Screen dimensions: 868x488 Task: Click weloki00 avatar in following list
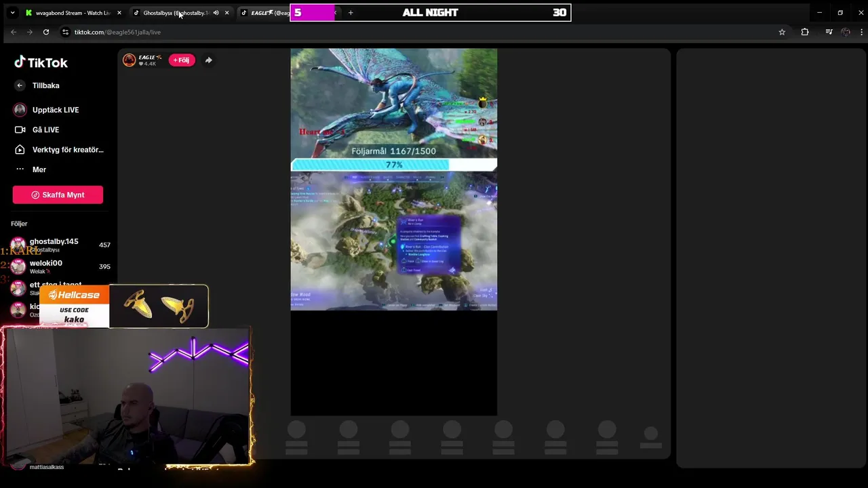tap(19, 266)
